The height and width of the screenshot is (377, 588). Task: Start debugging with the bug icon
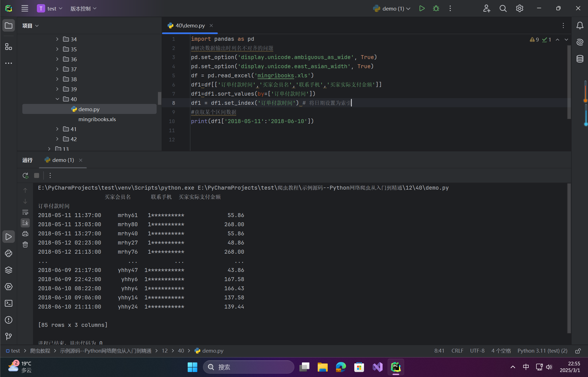(436, 9)
